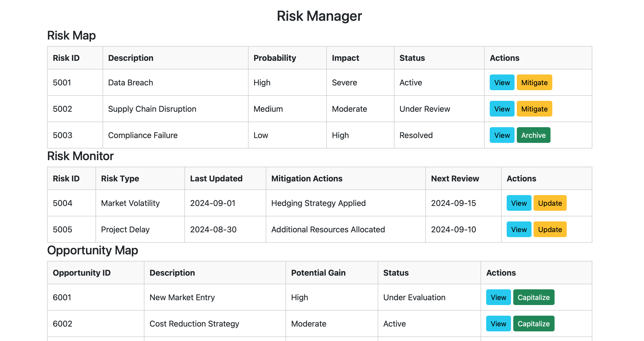Mitigate the Supply Chain Disruption risk
This screenshot has height=341, width=644.
[534, 109]
